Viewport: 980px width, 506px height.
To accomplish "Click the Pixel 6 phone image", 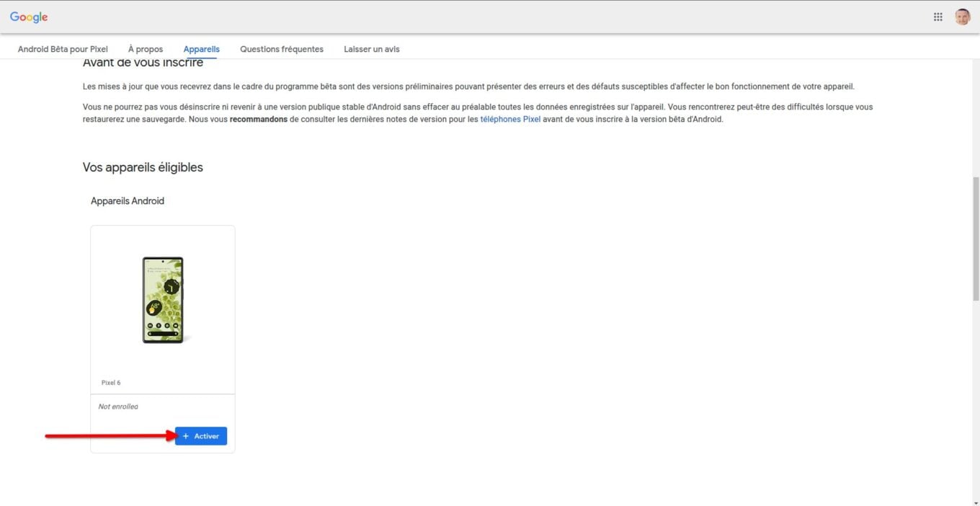I will pyautogui.click(x=163, y=300).
